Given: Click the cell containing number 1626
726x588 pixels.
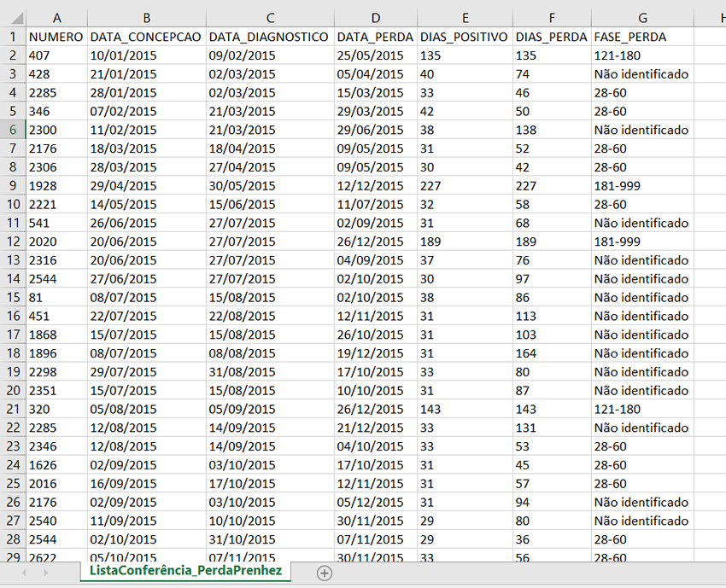Looking at the screenshot, I should point(57,465).
